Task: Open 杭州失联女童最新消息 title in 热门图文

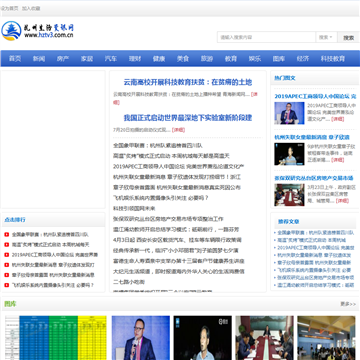Action: [x=312, y=137]
